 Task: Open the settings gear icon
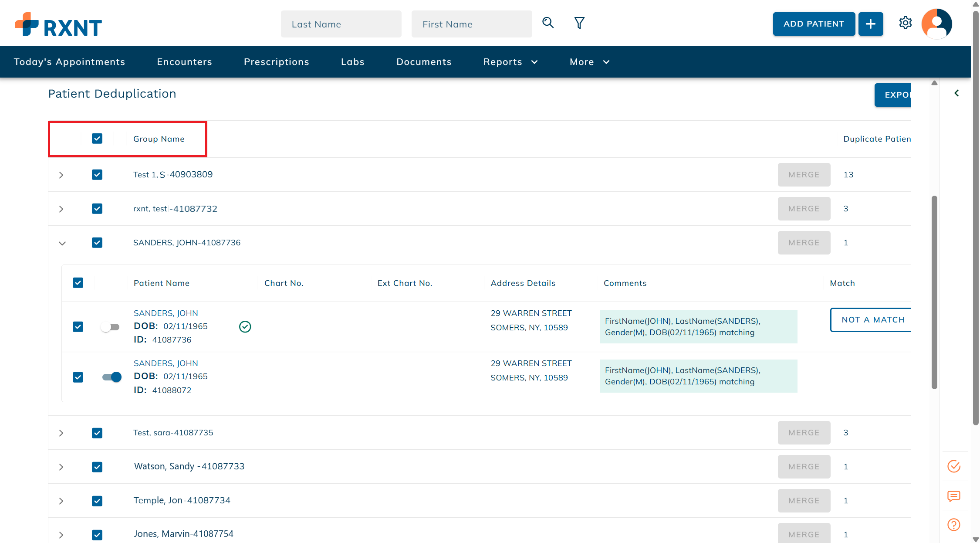[905, 23]
